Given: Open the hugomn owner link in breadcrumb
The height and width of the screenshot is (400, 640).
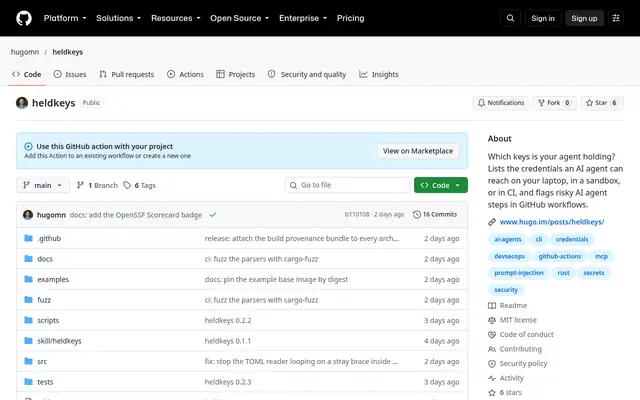Looking at the screenshot, I should (x=25, y=52).
